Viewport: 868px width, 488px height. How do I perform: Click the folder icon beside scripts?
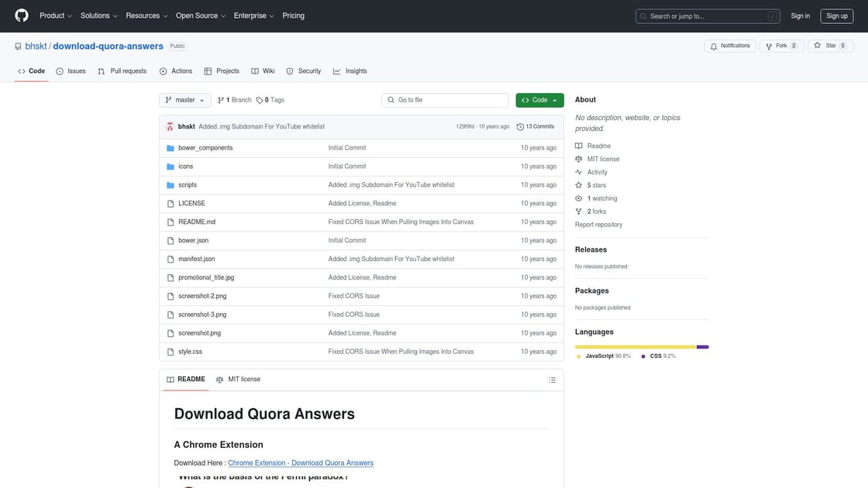(x=170, y=185)
